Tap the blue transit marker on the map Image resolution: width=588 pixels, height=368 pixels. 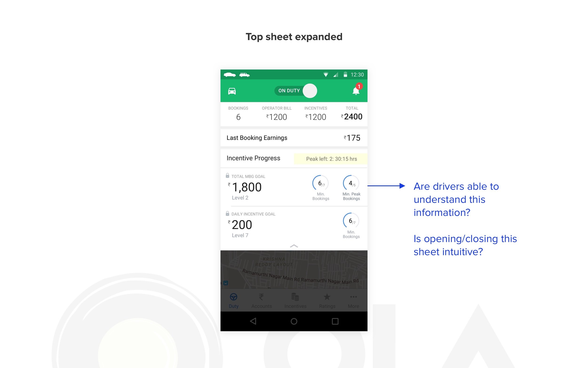pos(226,283)
